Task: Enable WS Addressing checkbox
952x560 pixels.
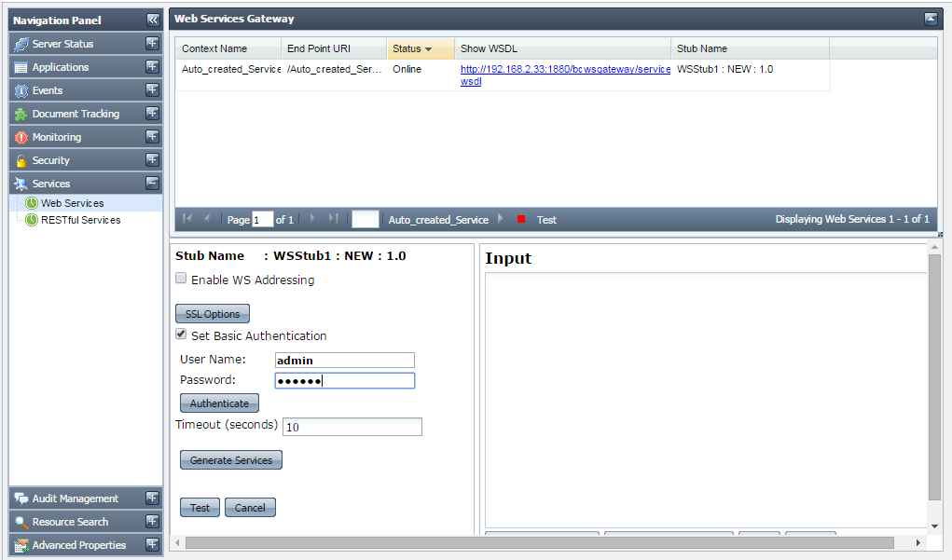Action: (x=181, y=279)
